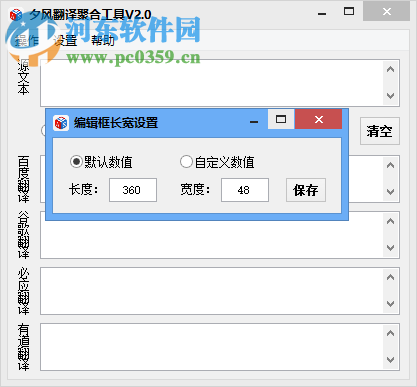Click scroll up arrow in 源文本 box

(x=390, y=70)
